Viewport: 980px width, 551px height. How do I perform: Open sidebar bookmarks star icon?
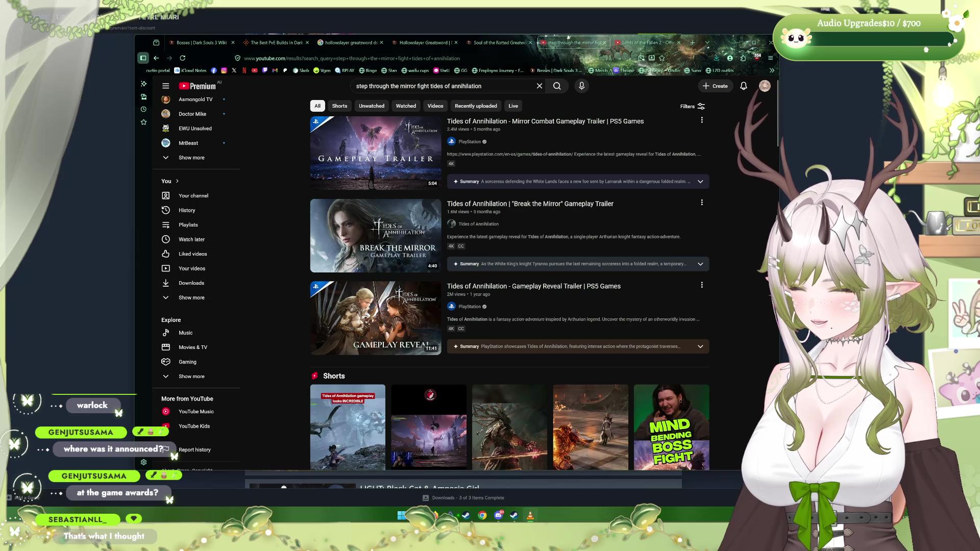(143, 122)
